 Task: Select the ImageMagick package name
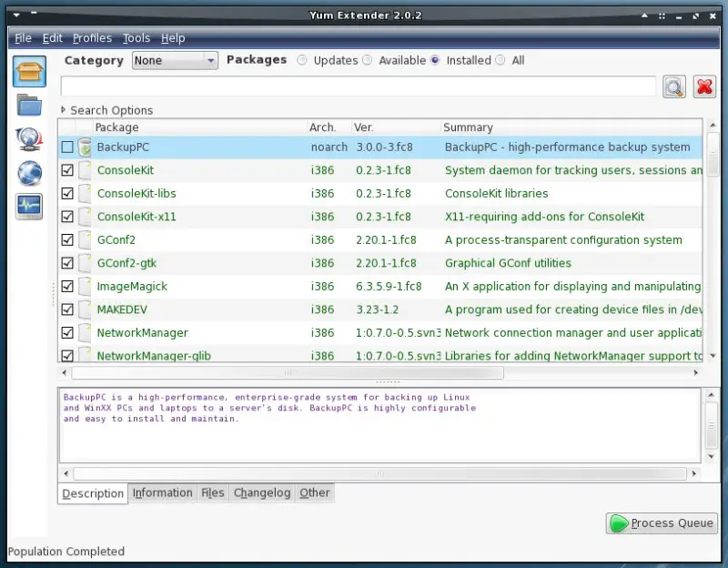tap(132, 287)
